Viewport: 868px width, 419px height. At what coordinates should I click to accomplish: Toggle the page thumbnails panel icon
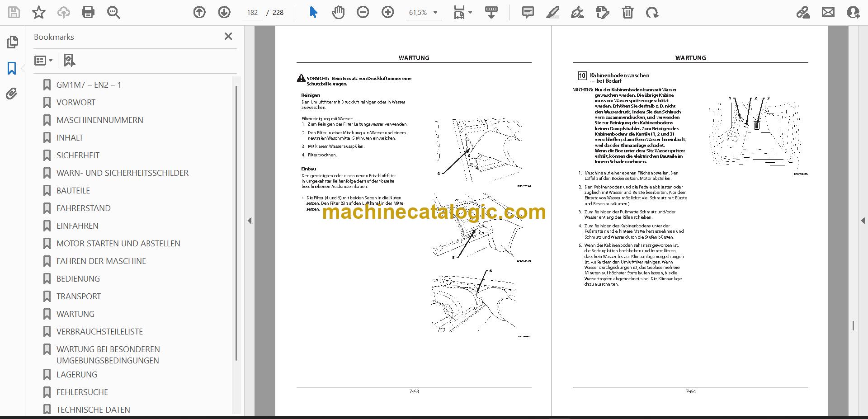[x=12, y=42]
